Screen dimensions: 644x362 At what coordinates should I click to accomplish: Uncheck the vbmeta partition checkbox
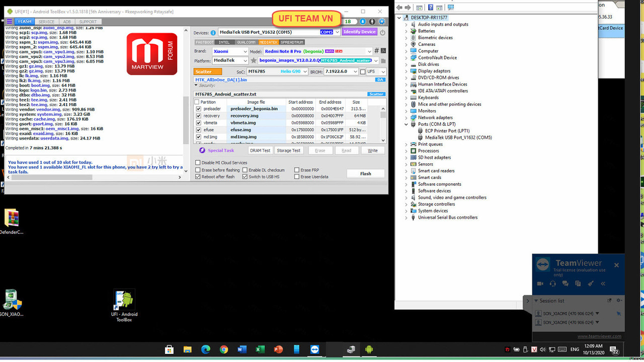tap(198, 123)
